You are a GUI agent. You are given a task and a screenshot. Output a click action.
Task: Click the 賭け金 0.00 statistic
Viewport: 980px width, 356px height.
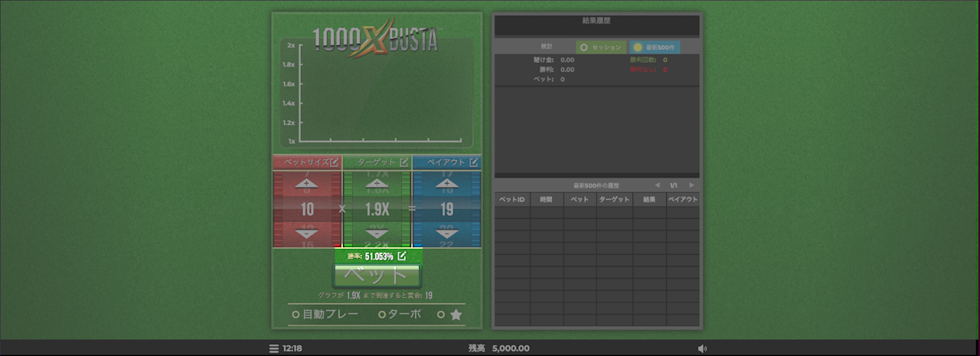click(554, 60)
